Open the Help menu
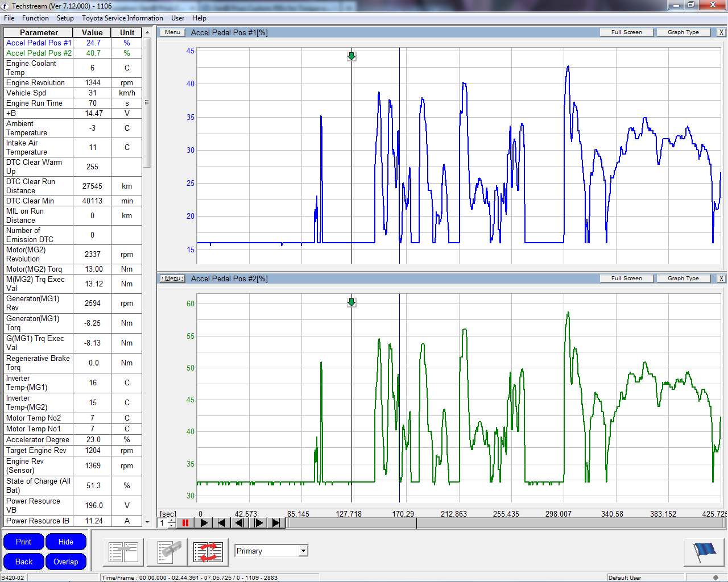This screenshot has width=728, height=582. tap(199, 18)
